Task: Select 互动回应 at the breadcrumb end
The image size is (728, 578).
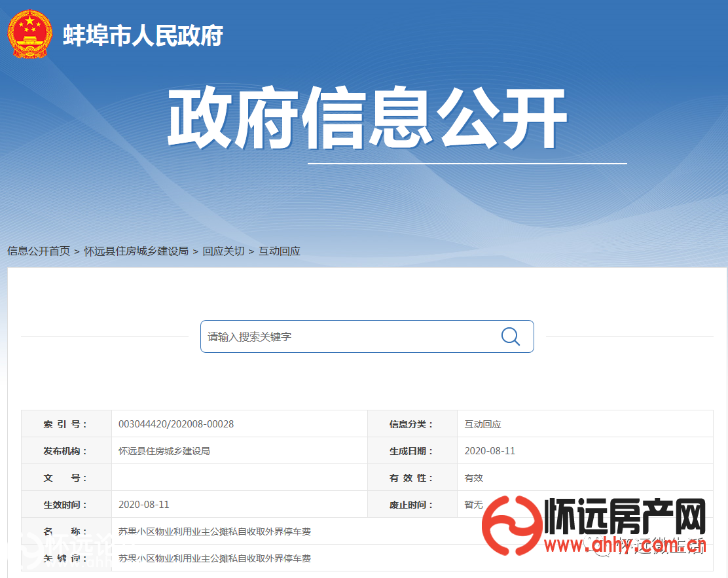Action: pos(280,251)
